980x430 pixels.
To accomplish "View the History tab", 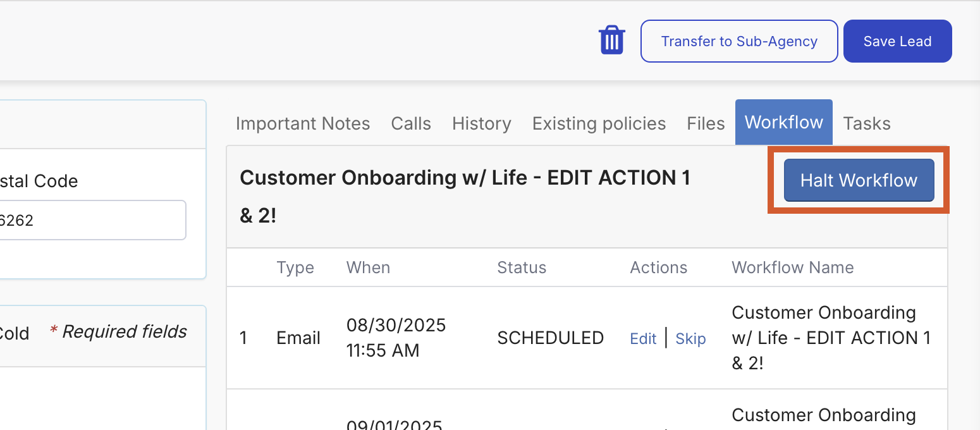I will pyautogui.click(x=481, y=123).
